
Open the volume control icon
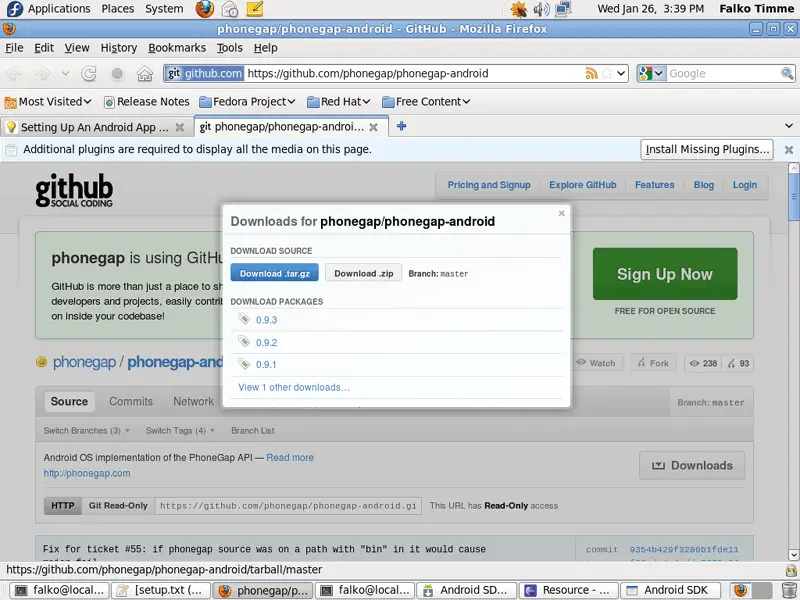541,9
